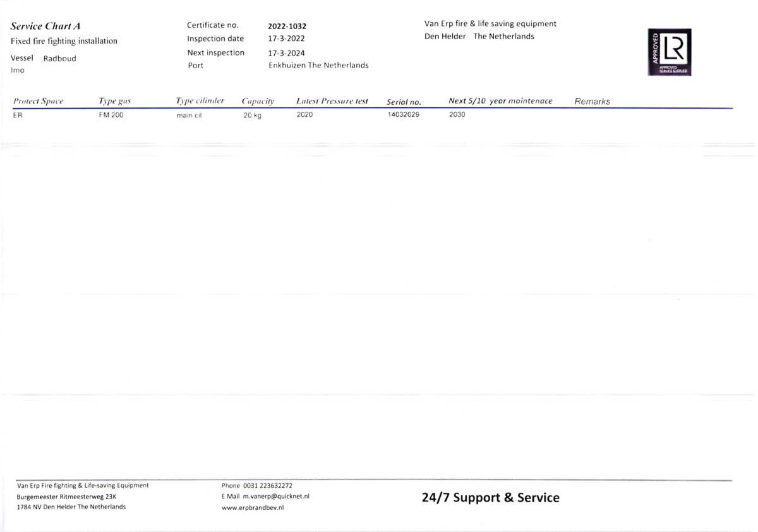Select the Protect Space column header
This screenshot has width=758, height=532.
[39, 101]
